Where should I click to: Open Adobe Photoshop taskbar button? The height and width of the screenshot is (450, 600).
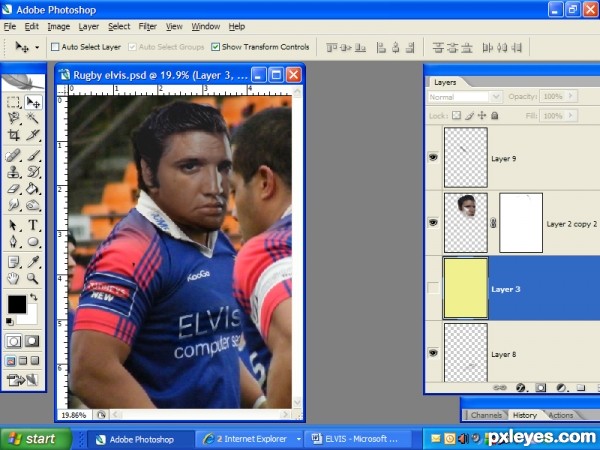(x=140, y=439)
